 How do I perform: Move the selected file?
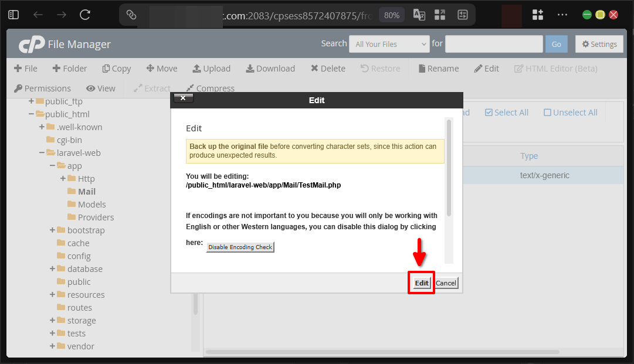(161, 69)
